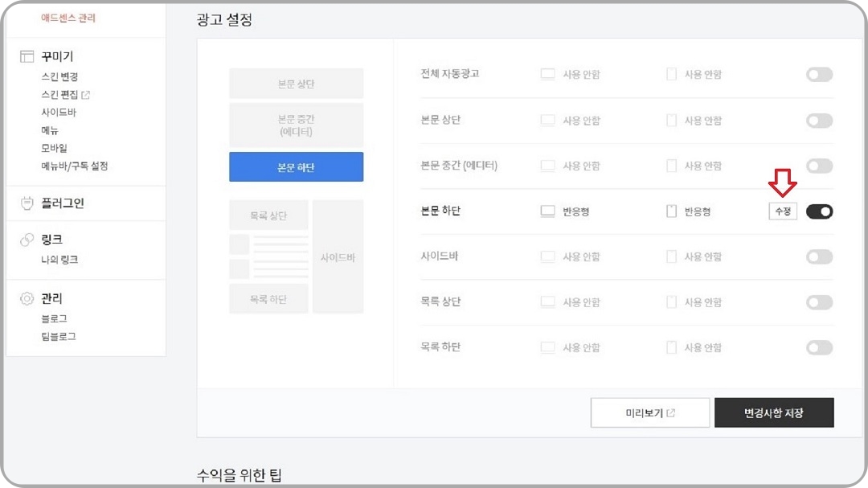Click external link icon next to 스킨 편집

coord(86,95)
